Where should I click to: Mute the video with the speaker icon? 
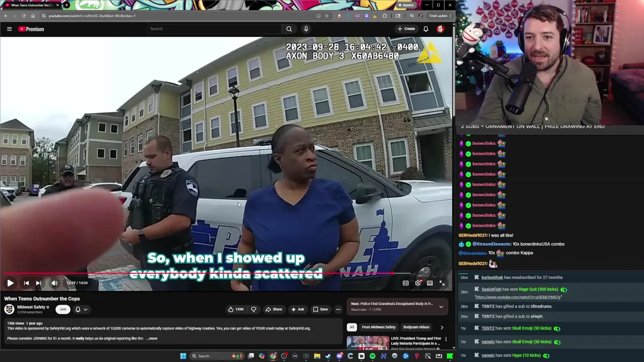[x=54, y=283]
